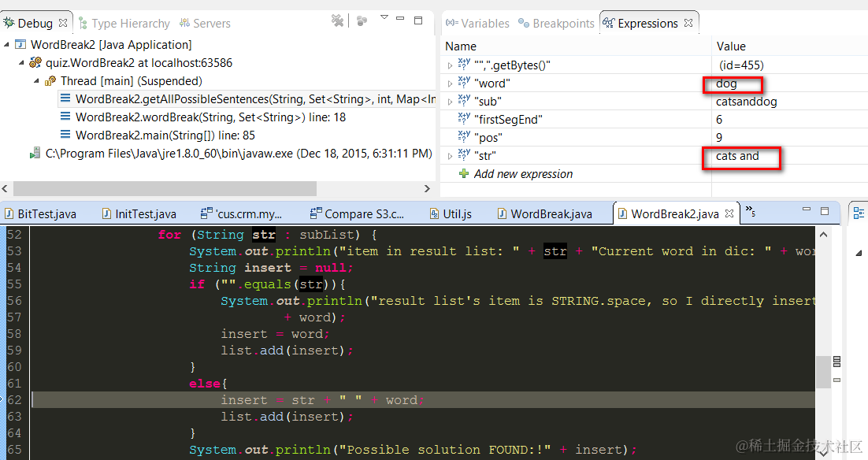Open the Debug view menu triangle

pos(384,17)
